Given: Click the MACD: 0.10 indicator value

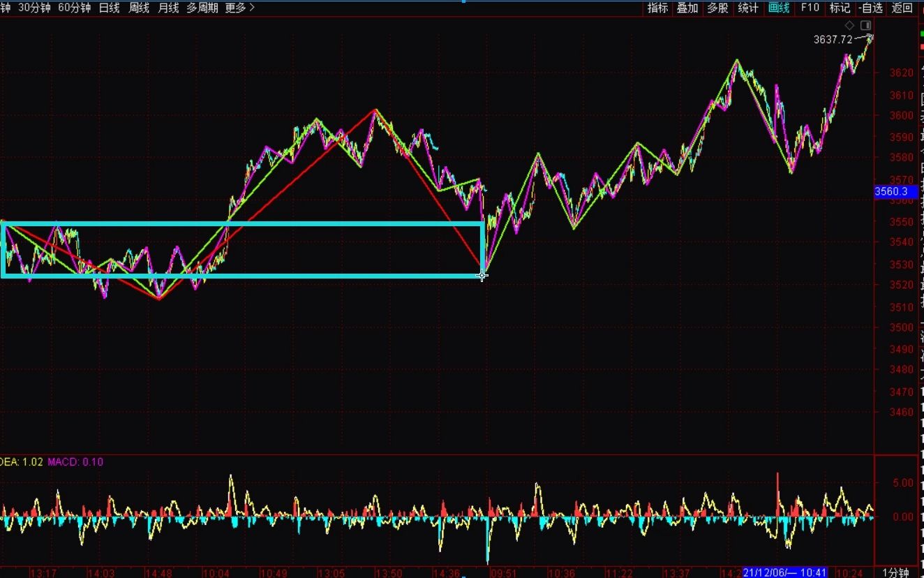Looking at the screenshot, I should [x=75, y=461].
